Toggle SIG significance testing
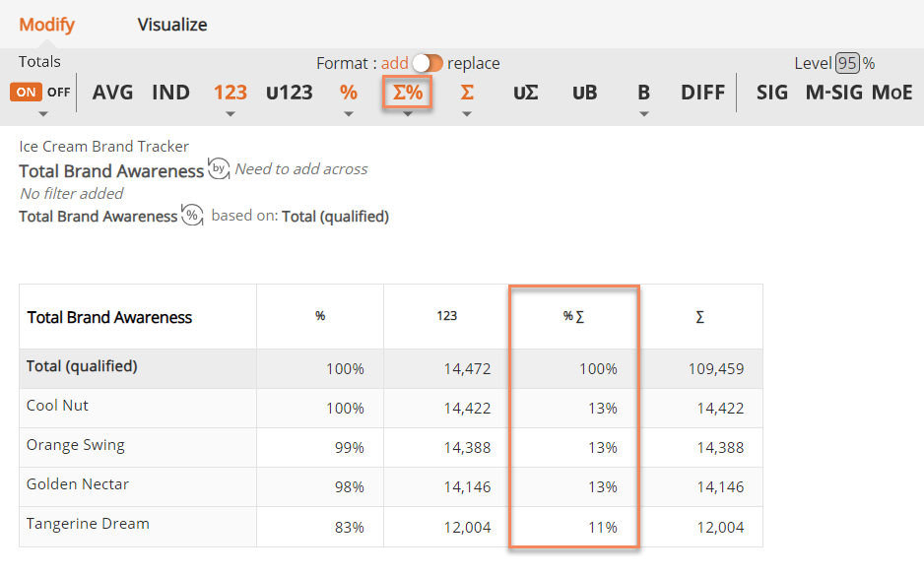Screen dimensions: 924x575 coord(772,93)
